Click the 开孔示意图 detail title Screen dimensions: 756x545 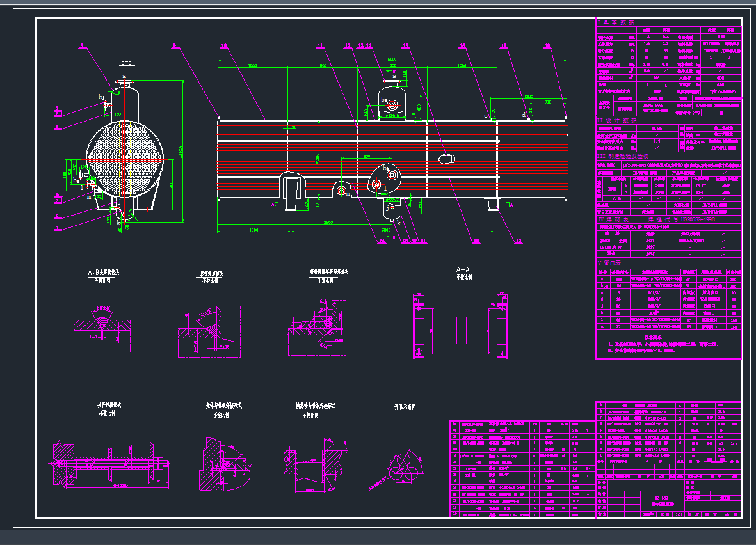[x=404, y=407]
